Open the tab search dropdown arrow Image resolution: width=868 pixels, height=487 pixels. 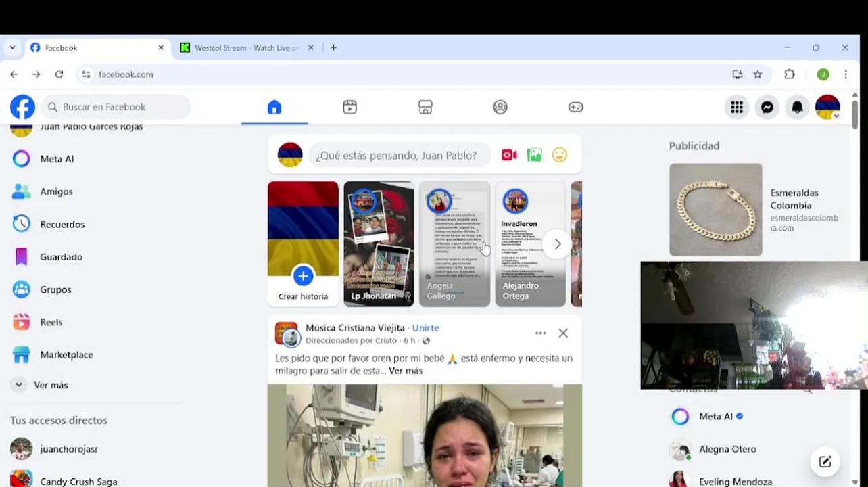tap(12, 48)
